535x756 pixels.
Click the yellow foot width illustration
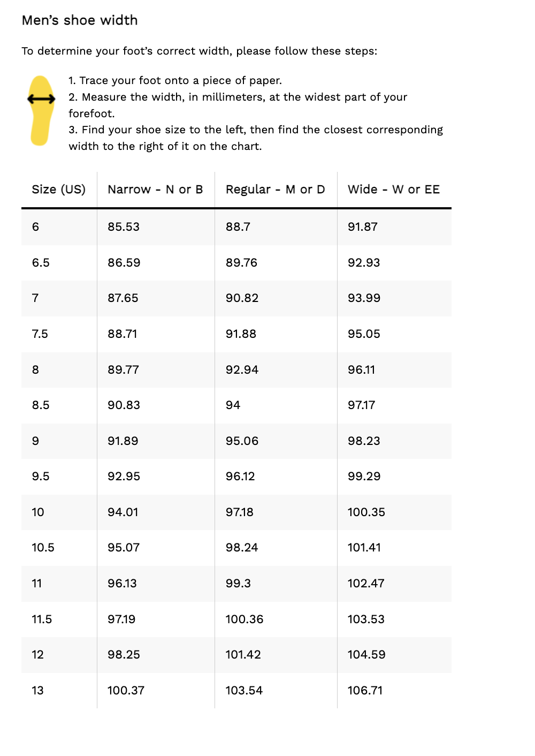41,110
